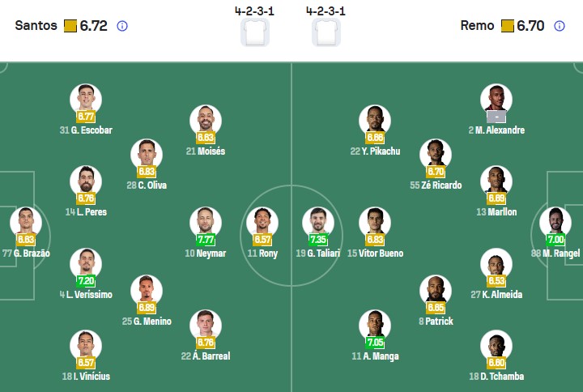Open the Santos team name link
Viewport: 583px width, 392px height.
(36, 26)
